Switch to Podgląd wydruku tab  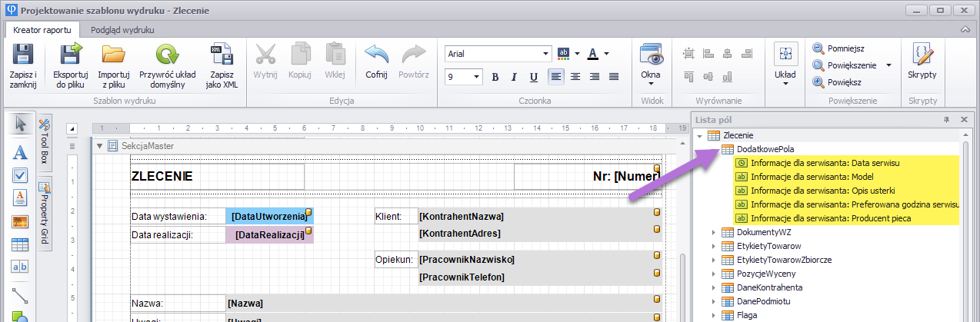tap(122, 30)
